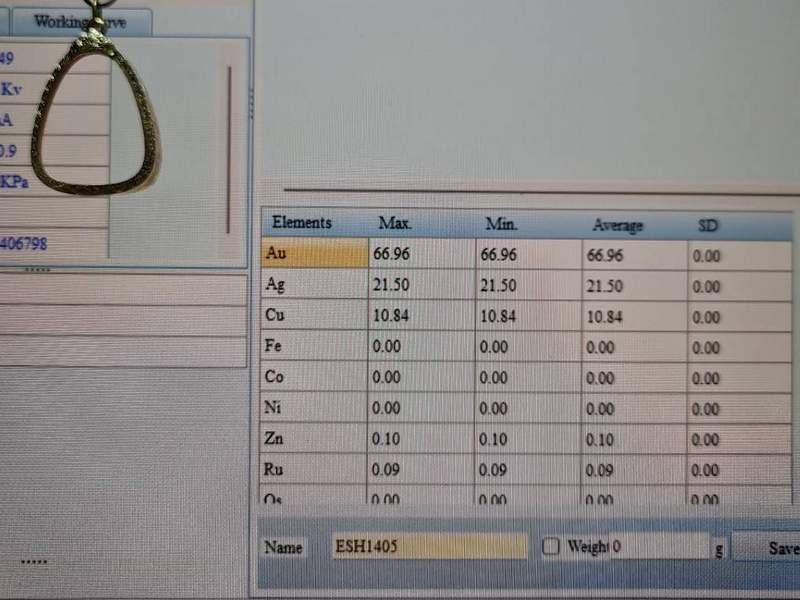The image size is (800, 600).
Task: Click the left panel vertical scrollbar
Action: click(x=228, y=150)
